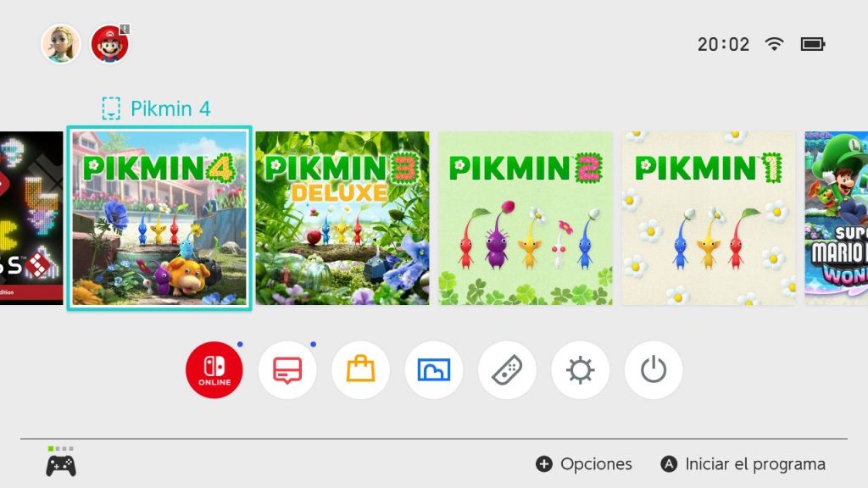The height and width of the screenshot is (488, 868).
Task: Click Iniciar el programa button
Action: click(x=743, y=463)
